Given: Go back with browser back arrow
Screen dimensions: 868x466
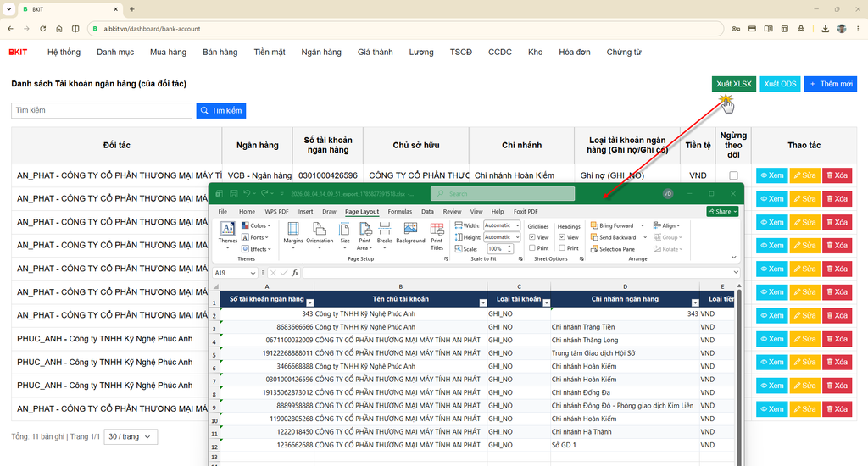Looking at the screenshot, I should (x=10, y=29).
